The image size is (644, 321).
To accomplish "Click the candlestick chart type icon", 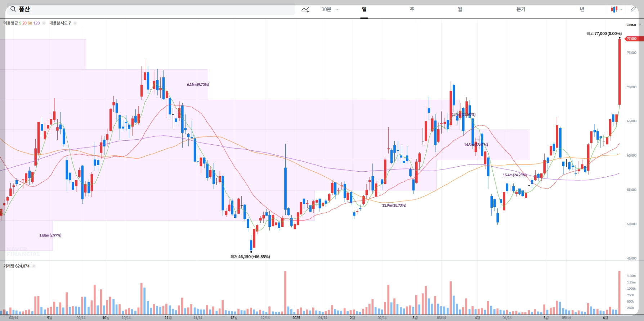I will click(x=614, y=9).
